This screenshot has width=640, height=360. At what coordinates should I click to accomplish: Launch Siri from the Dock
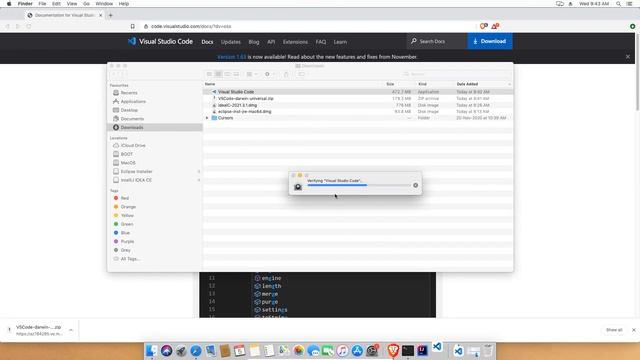click(x=166, y=350)
